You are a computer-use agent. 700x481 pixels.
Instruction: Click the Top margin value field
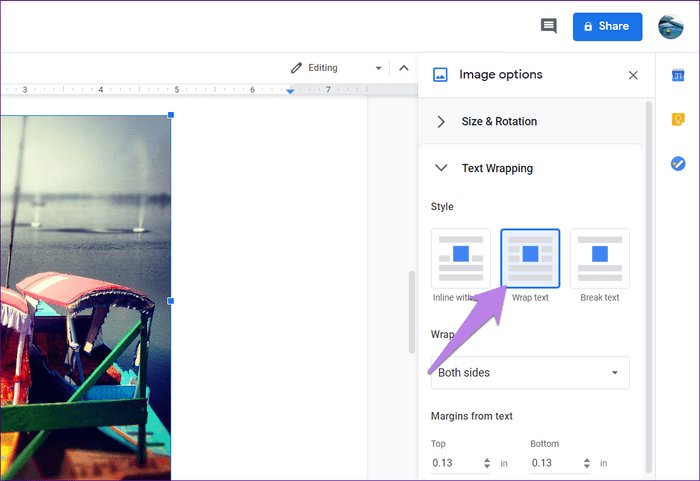(455, 463)
